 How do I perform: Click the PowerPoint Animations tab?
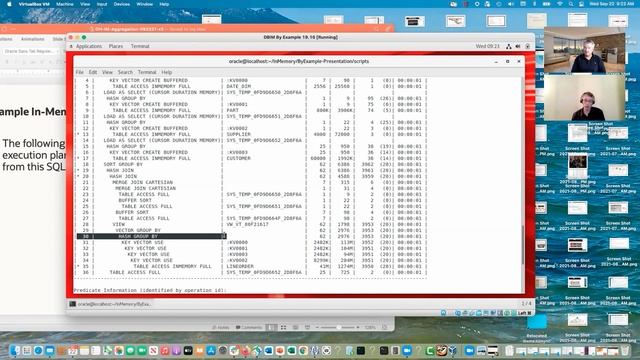32,39
